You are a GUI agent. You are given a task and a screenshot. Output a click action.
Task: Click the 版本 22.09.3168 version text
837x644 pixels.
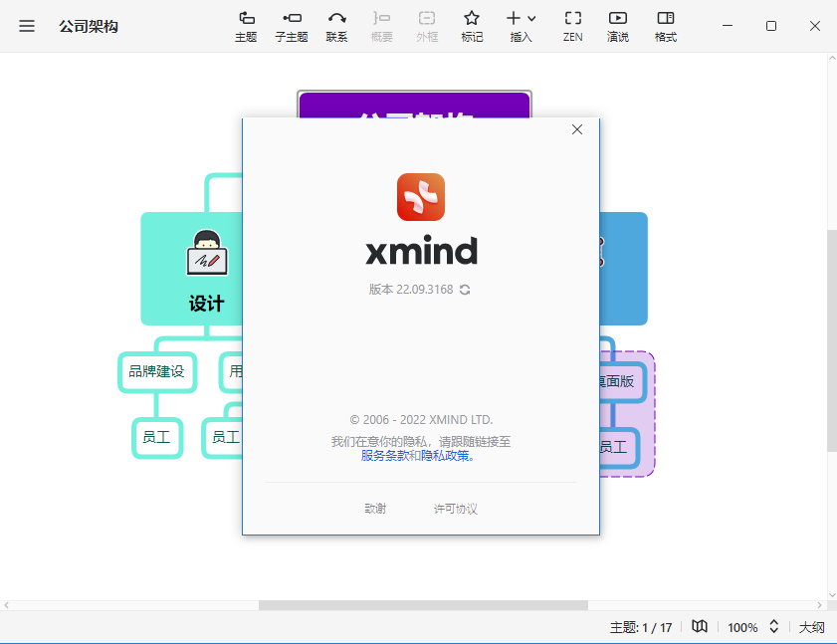coord(411,290)
